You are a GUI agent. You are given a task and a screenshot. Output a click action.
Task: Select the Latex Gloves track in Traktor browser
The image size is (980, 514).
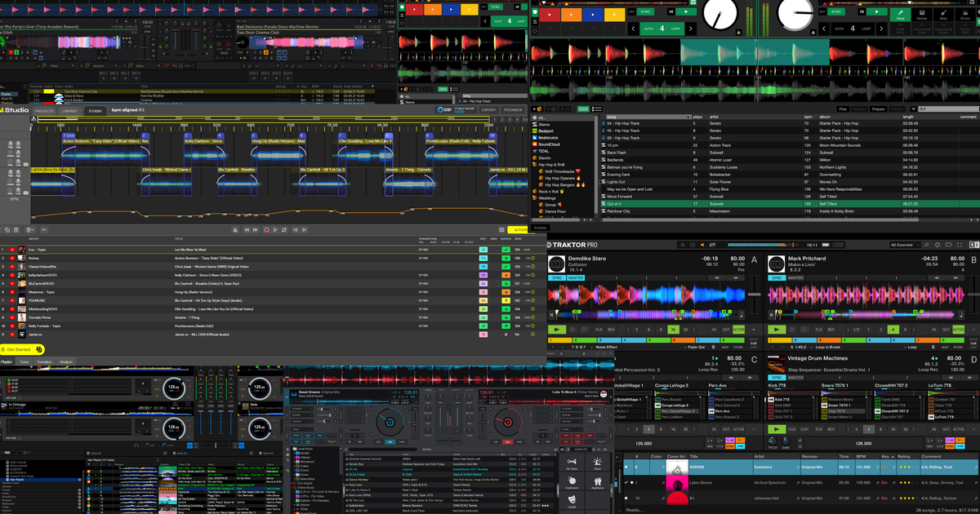800,484
